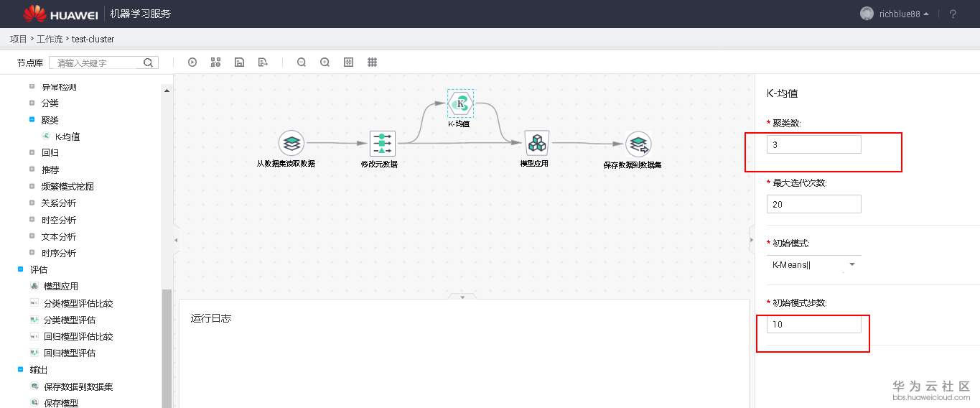Expand the 时空分析 category
Image resolution: width=980 pixels, height=408 pixels.
click(x=32, y=220)
